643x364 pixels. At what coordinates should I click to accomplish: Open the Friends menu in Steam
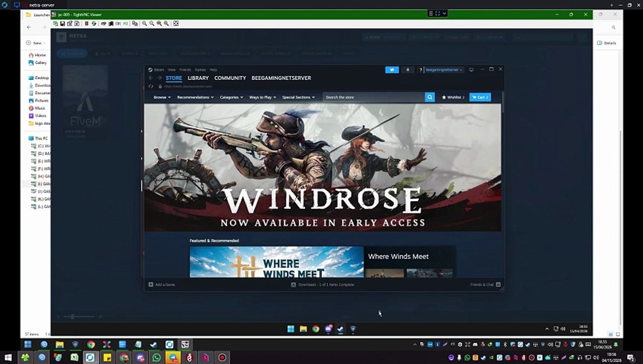point(185,70)
